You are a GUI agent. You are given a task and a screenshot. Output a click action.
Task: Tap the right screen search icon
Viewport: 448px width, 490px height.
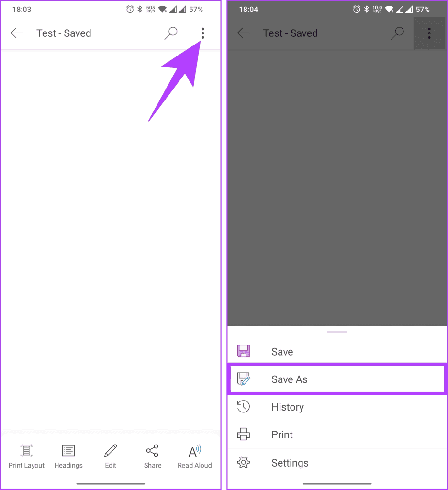(397, 33)
